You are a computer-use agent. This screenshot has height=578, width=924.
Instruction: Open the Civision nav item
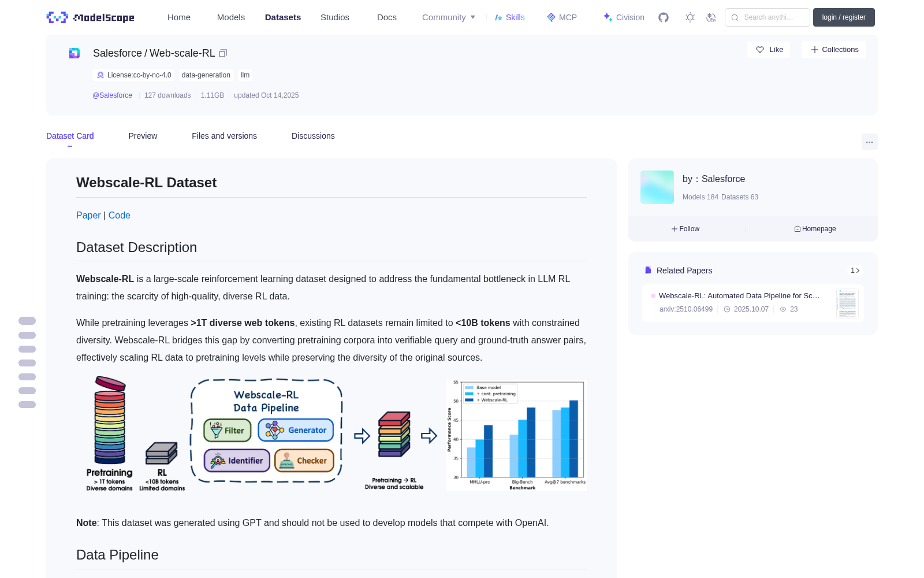(x=624, y=17)
